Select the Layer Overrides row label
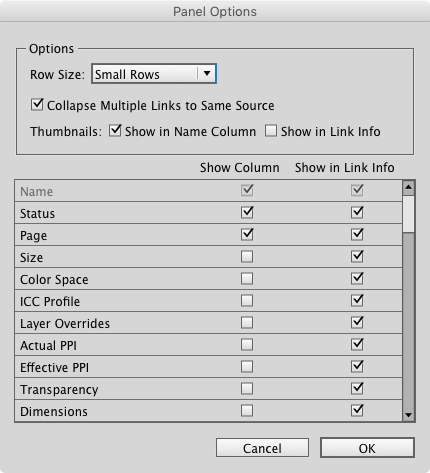 point(65,323)
